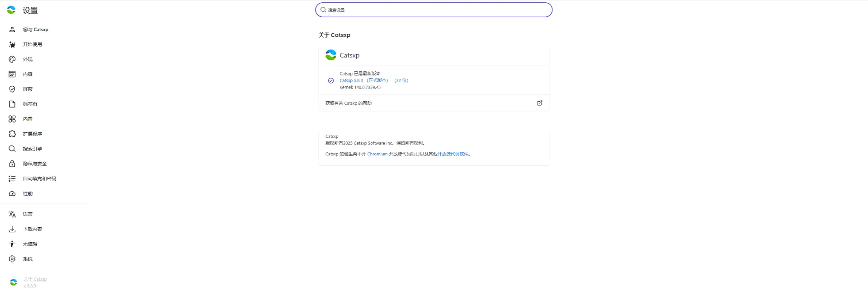Click the puzzle piece icon for 扩展程序
Viewport: 868px width, 291px height.
point(12,134)
